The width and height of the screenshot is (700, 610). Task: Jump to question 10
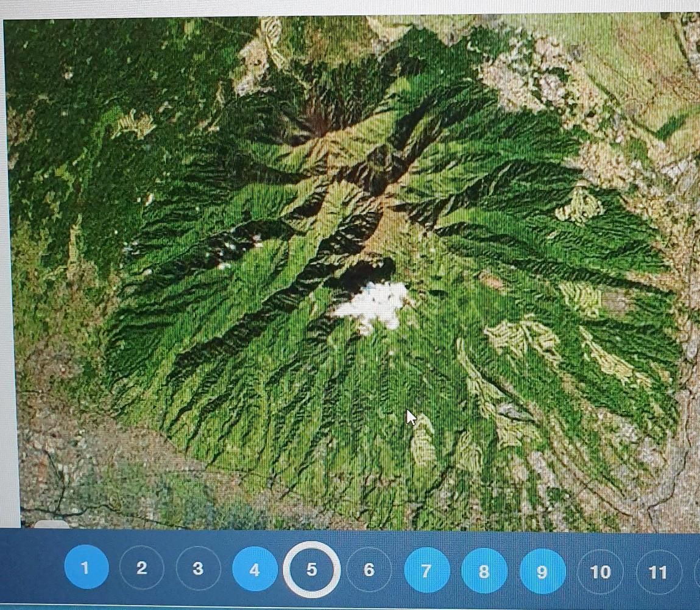point(600,572)
